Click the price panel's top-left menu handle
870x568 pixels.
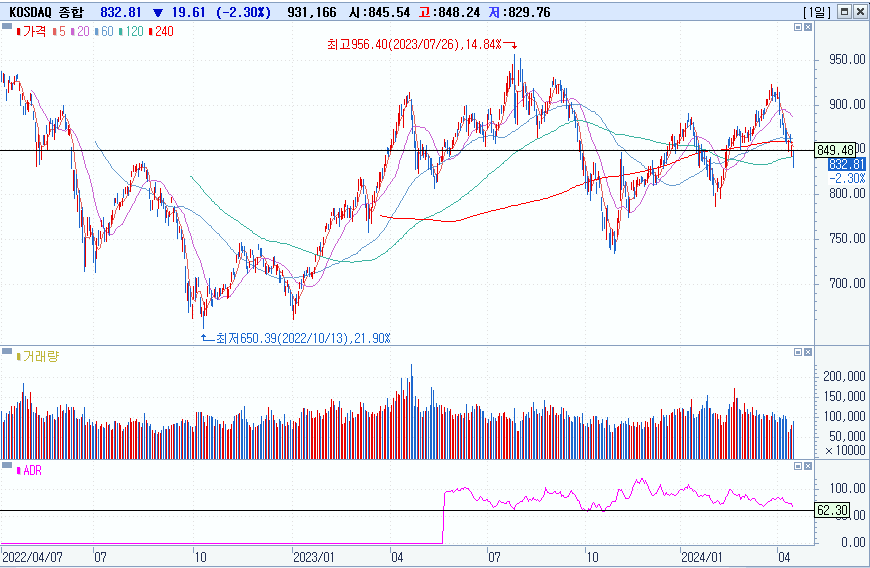coord(7,26)
